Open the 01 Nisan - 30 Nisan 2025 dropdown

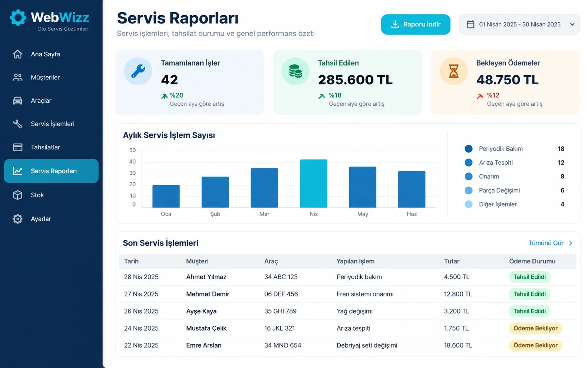click(519, 24)
